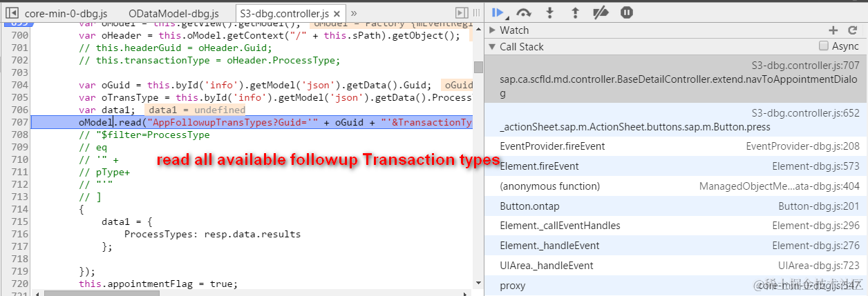Viewport: 868px width, 296px height.
Task: Select the proxy stack frame
Action: tap(675, 286)
